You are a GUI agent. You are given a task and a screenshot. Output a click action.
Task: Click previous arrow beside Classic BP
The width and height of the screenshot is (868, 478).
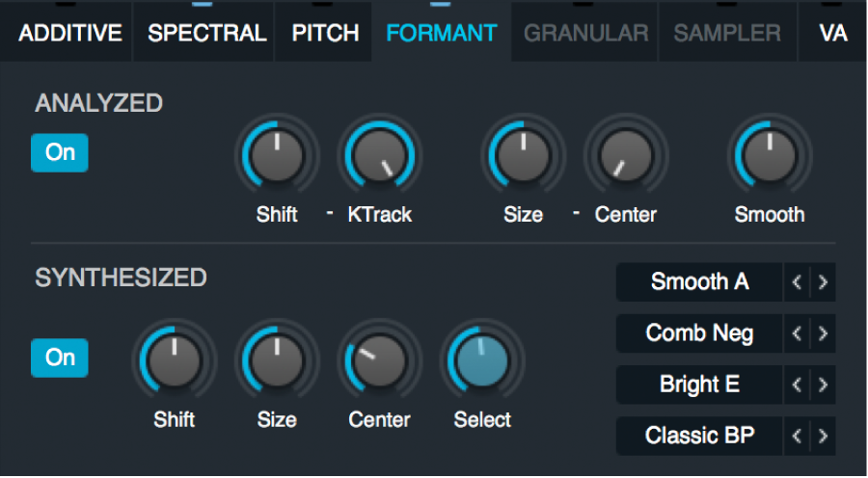797,436
